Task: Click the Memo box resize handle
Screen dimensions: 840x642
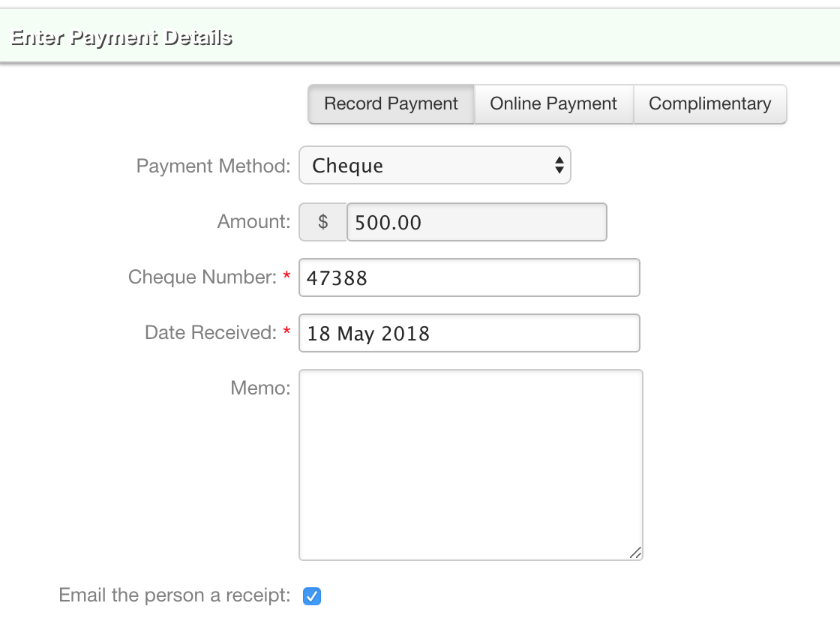Action: click(635, 553)
